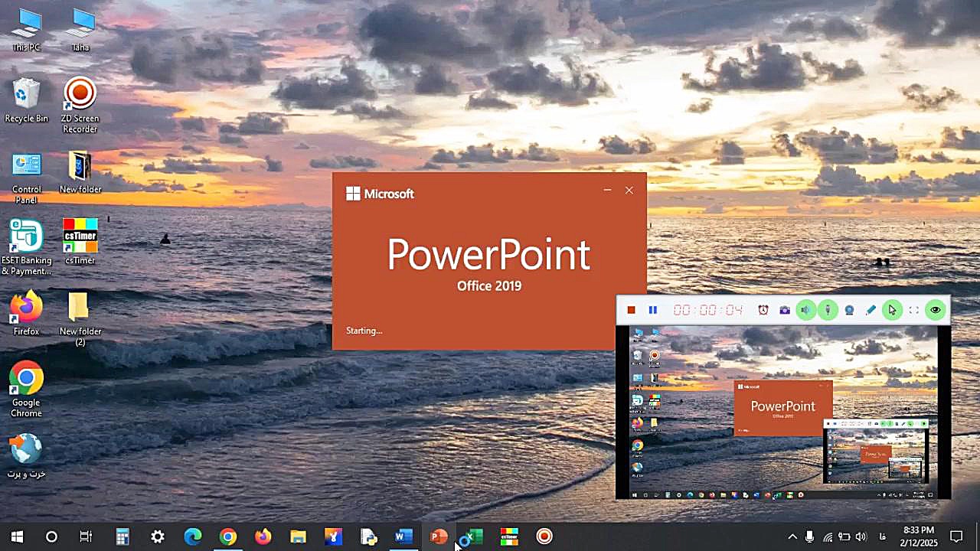Select the Recycle Bin
This screenshot has width=980, height=551.
tap(26, 100)
